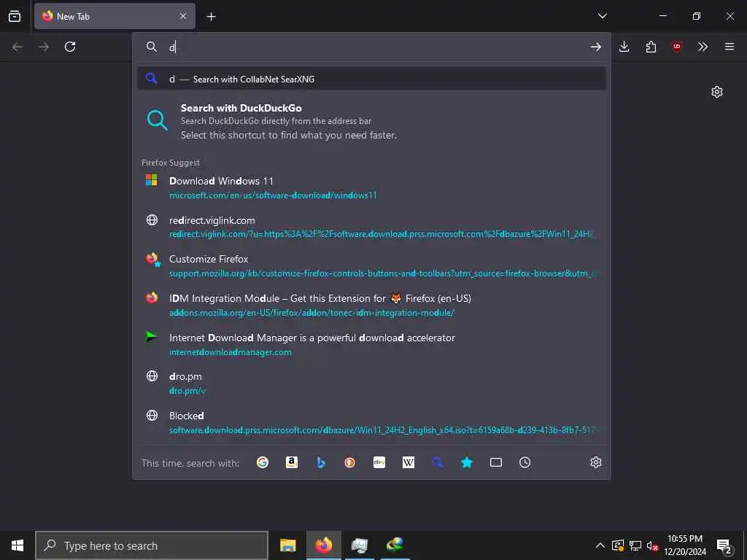The width and height of the screenshot is (747, 560).
Task: Open network icon in system tray
Action: [x=635, y=545]
